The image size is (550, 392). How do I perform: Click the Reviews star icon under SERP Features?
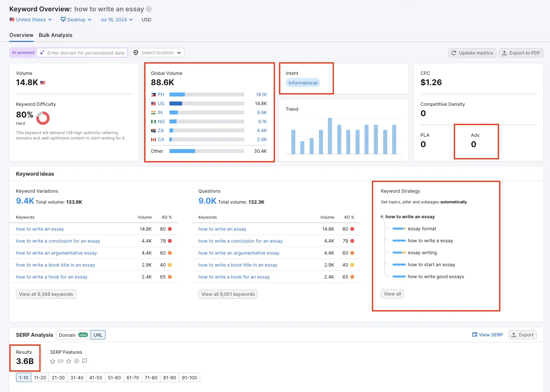click(69, 361)
